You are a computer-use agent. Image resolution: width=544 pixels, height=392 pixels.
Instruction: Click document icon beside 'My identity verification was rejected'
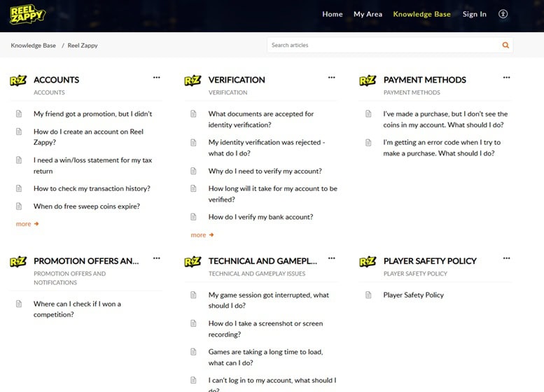coord(193,142)
